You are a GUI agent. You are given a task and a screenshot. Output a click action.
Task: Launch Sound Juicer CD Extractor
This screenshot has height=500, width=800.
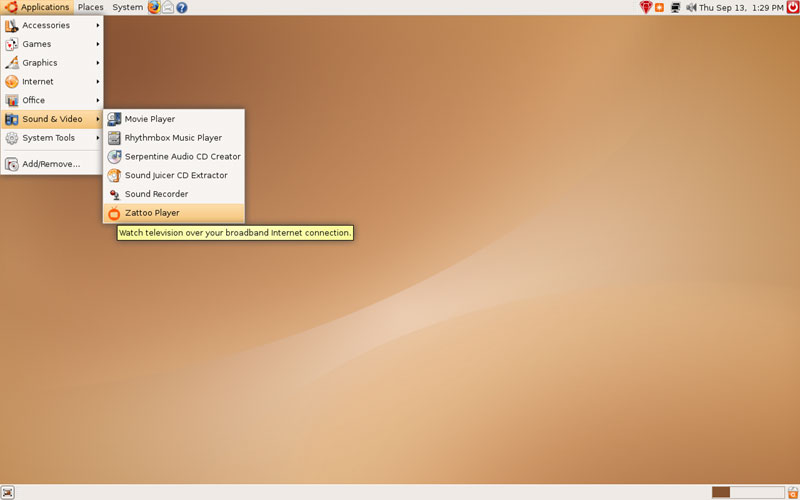[x=173, y=176]
